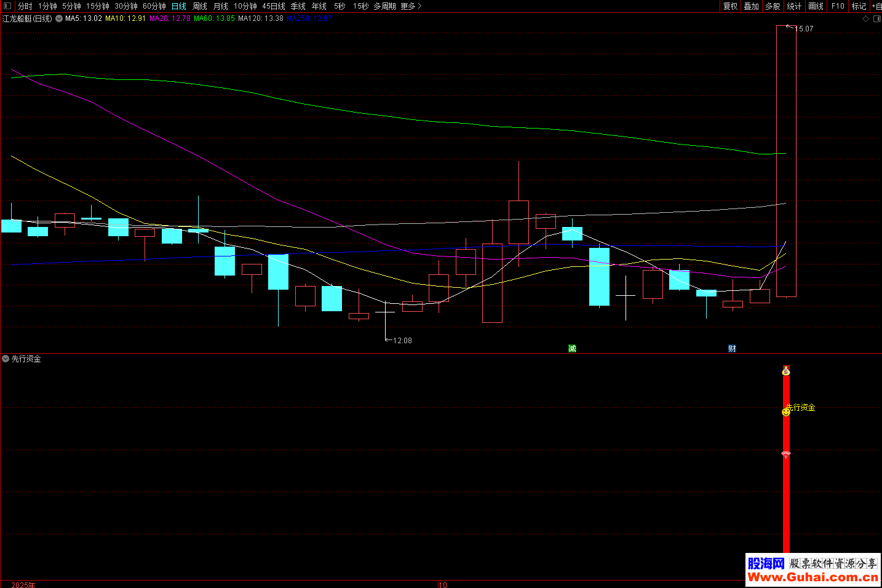Toggle the 叠加 overlay option
882x588 pixels.
[x=751, y=6]
